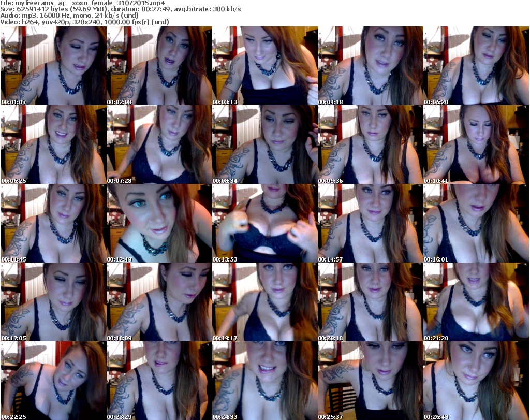Screen dimensions: 530x420
Task: Click the Audio line reading mp3, 16000 Hz
Action: 69,16
